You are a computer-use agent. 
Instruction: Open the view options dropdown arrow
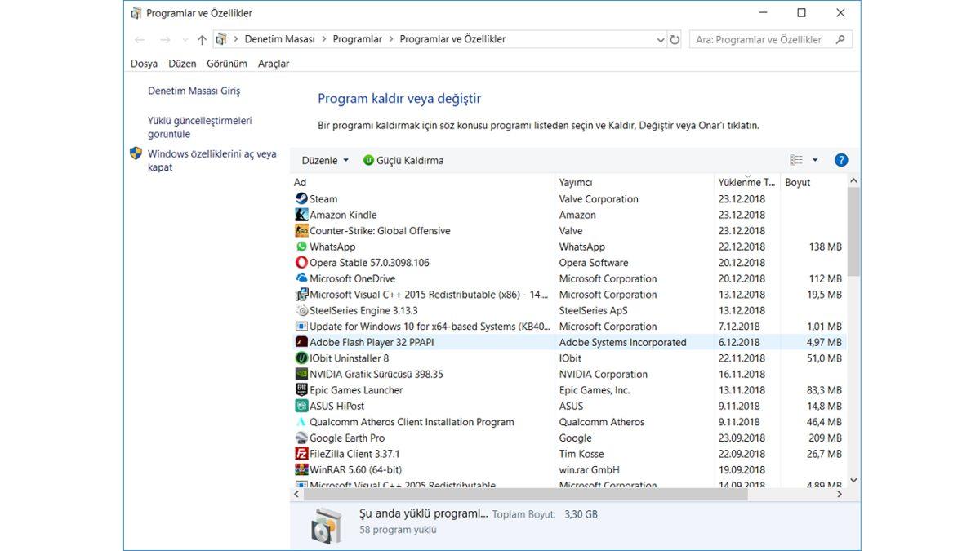pyautogui.click(x=814, y=160)
